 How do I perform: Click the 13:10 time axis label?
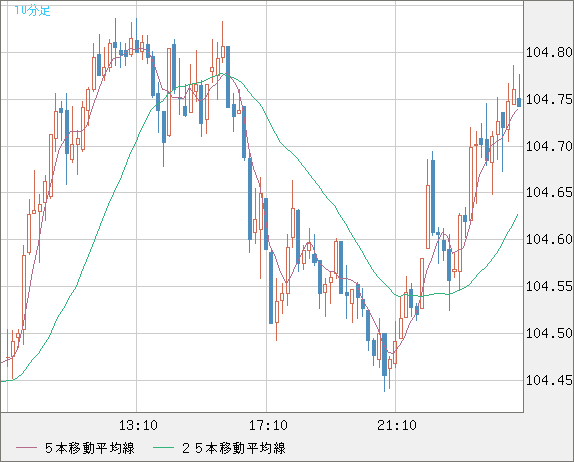(138, 425)
